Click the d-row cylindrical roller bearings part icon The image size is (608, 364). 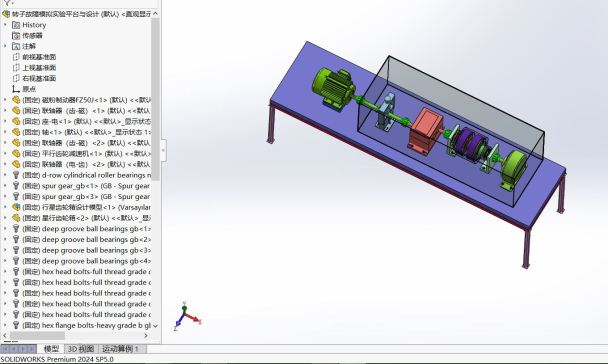16,175
